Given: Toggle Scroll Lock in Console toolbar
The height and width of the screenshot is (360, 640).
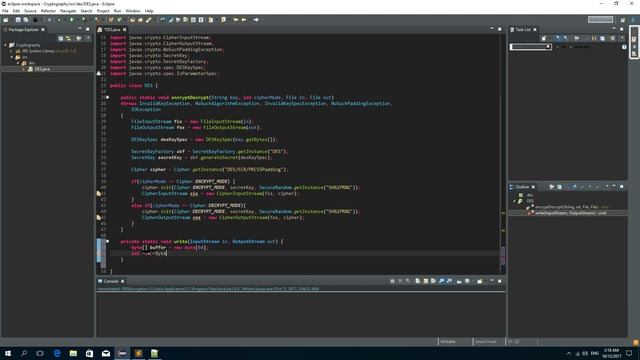Looking at the screenshot, I should tap(426, 281).
